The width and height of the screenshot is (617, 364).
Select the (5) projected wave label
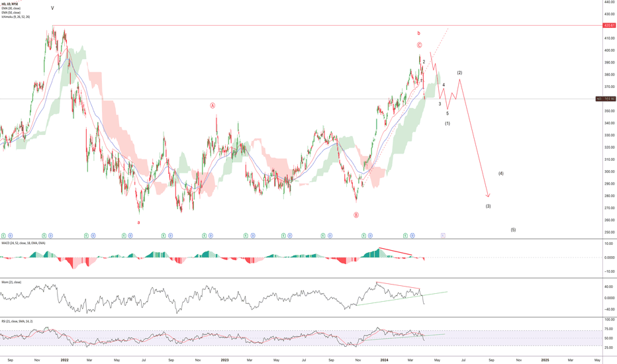[x=513, y=230]
